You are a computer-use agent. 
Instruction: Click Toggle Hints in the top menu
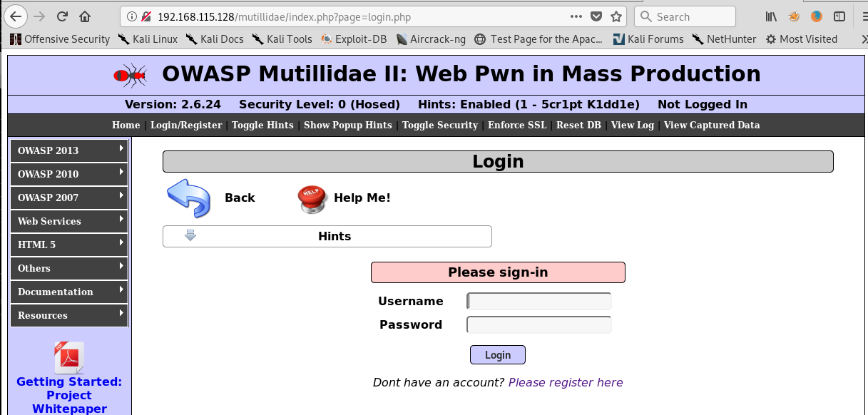coord(262,125)
